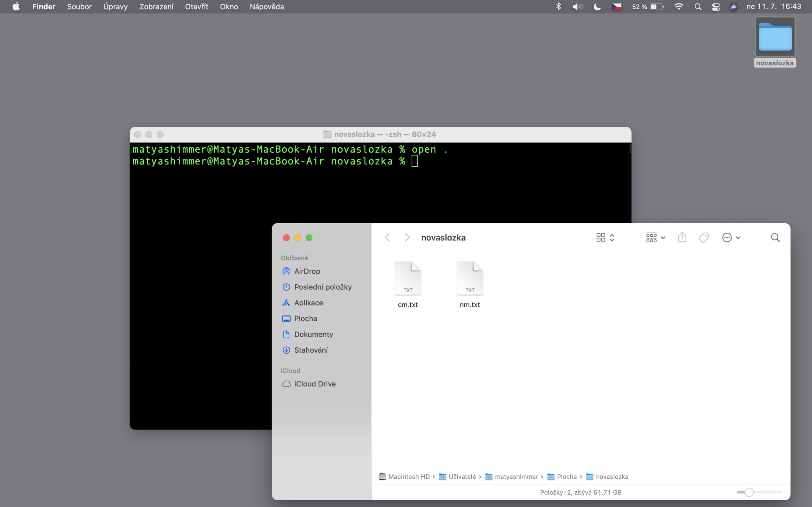812x507 pixels.
Task: Open Control Center toggles icon
Action: click(x=716, y=7)
